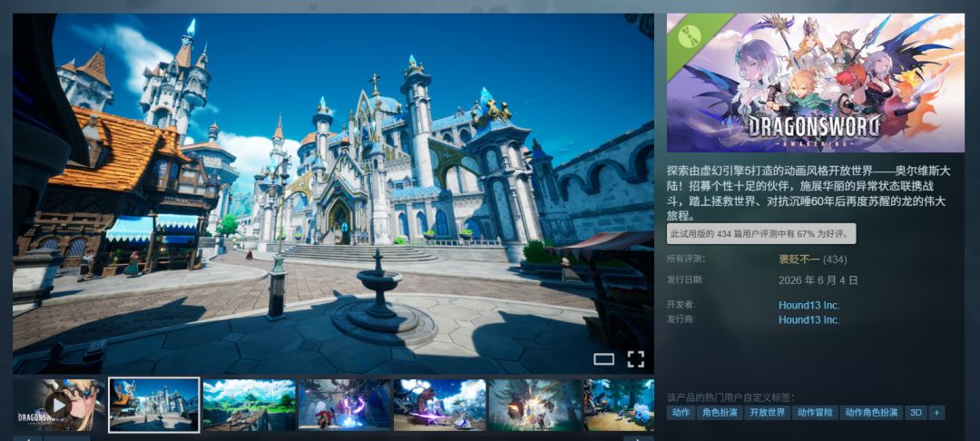Select the 动作角色扮演 tag

coord(871,413)
